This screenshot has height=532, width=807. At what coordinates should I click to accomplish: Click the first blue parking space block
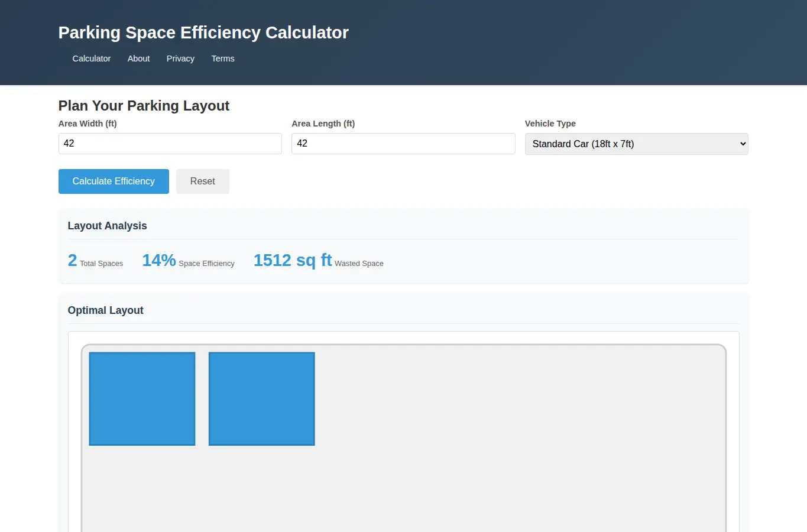(142, 399)
